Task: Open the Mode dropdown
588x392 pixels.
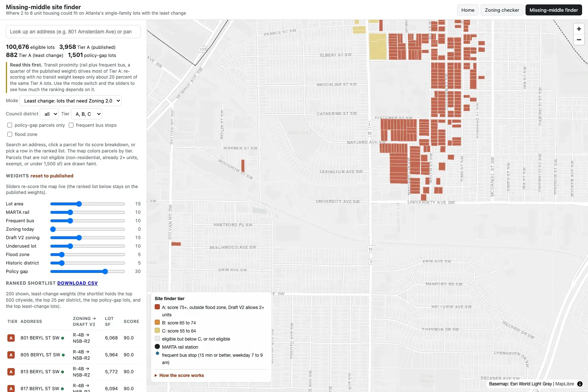Action: coord(71,101)
